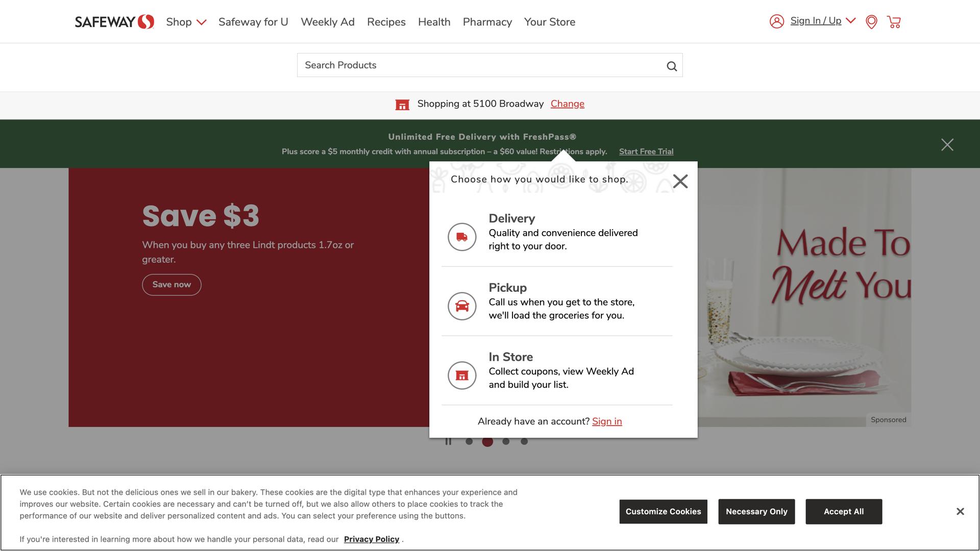Viewport: 980px width, 551px height.
Task: Select the Pickup car icon
Action: pyautogui.click(x=462, y=306)
